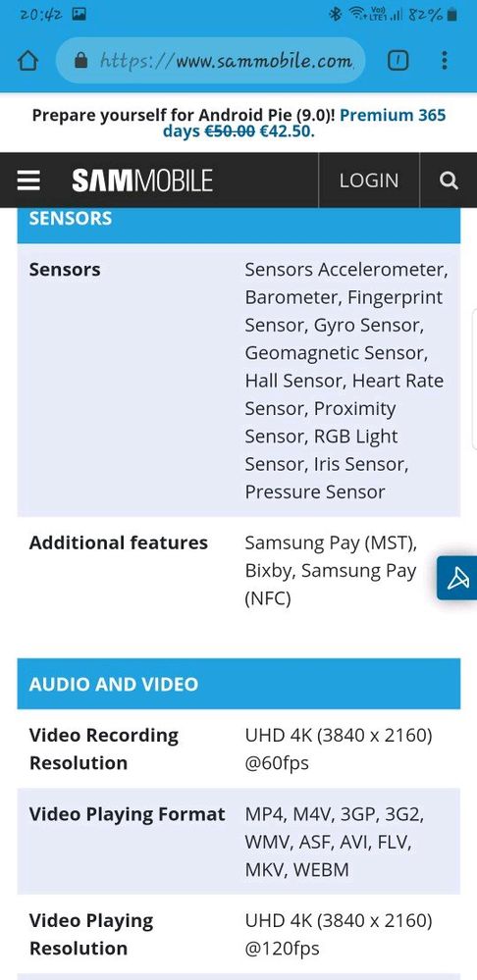Image resolution: width=477 pixels, height=980 pixels.
Task: Open the SamMobile search magnifier
Action: point(449,181)
